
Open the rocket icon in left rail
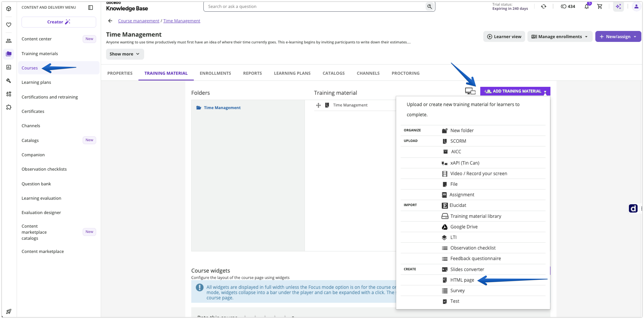click(x=9, y=311)
